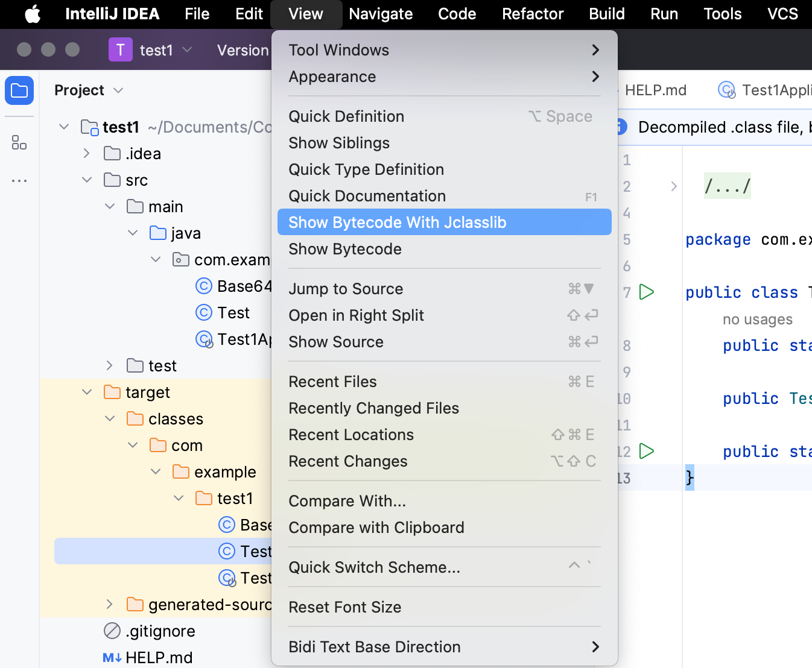Image resolution: width=812 pixels, height=668 pixels.
Task: Select the Test class under com.example
Action: point(233,313)
